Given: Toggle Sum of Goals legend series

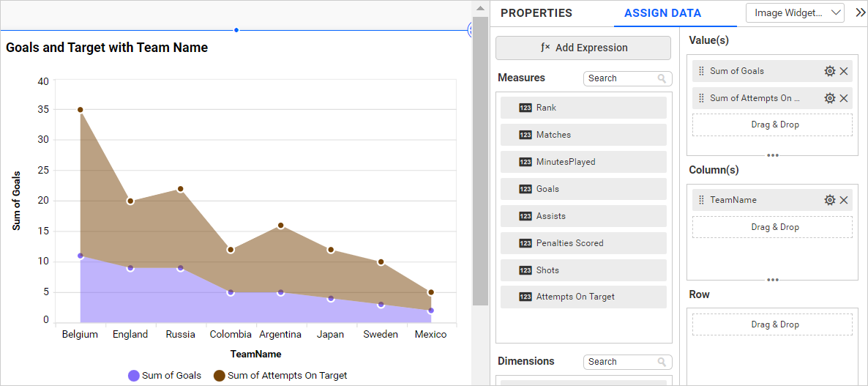Looking at the screenshot, I should 165,376.
